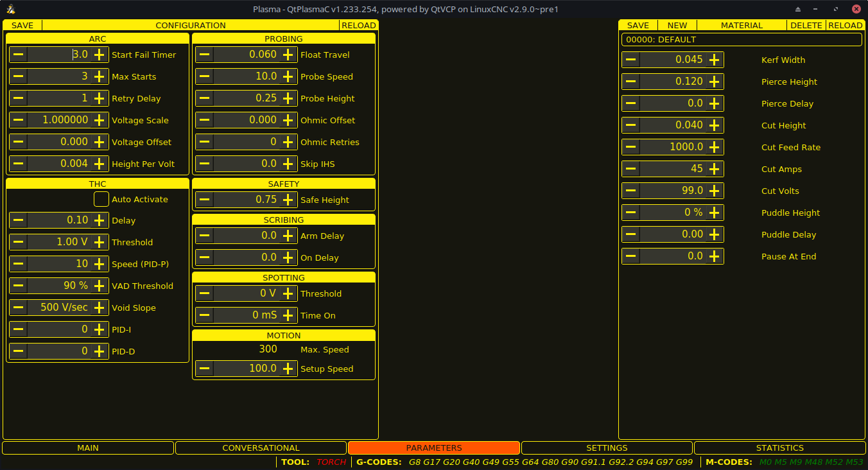868x470 pixels.
Task: Decrease Probe Speed with the minus icon
Action: tap(204, 76)
